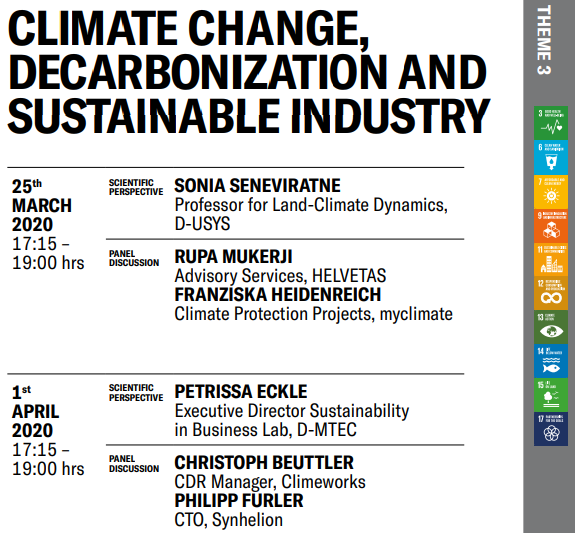Click the Theme 3 sidebar label
Image resolution: width=575 pixels, height=533 pixels.
[543, 40]
